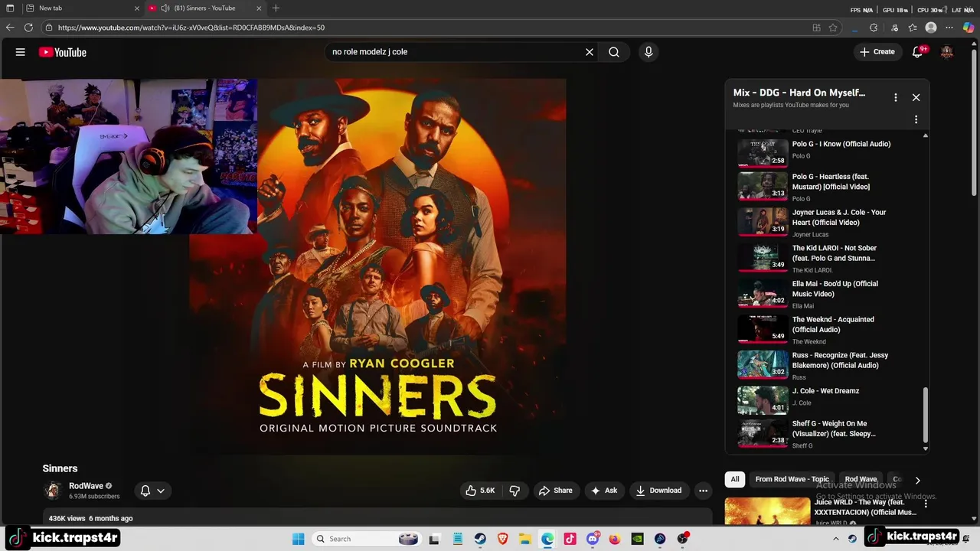Open RodWave channel avatar
Image resolution: width=980 pixels, height=551 pixels.
tap(53, 491)
